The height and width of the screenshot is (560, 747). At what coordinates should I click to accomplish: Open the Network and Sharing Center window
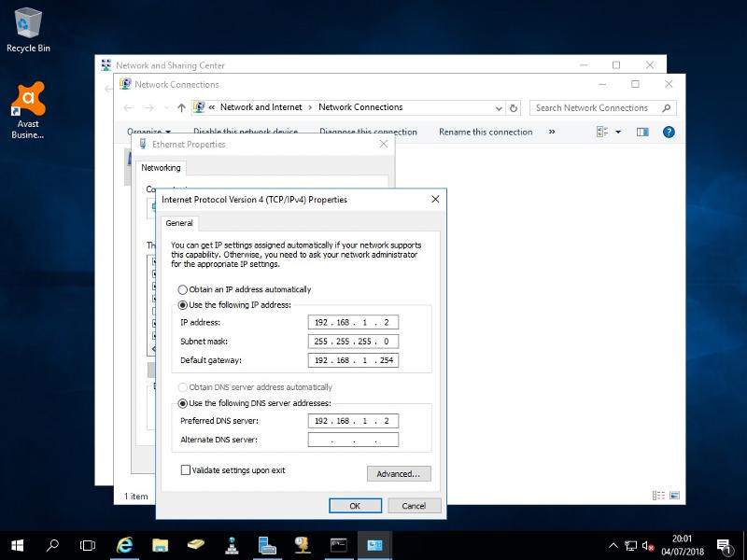[168, 64]
